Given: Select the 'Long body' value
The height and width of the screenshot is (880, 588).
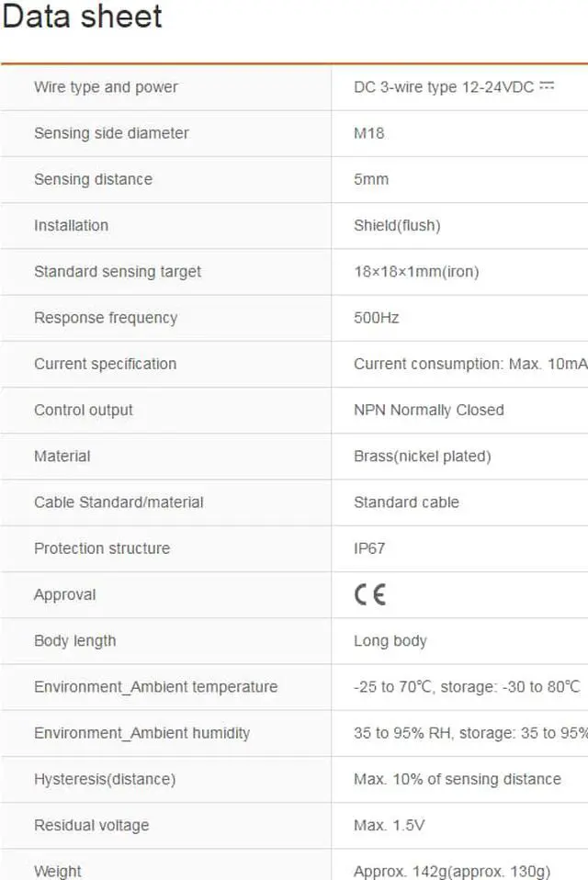Looking at the screenshot, I should coord(390,640).
